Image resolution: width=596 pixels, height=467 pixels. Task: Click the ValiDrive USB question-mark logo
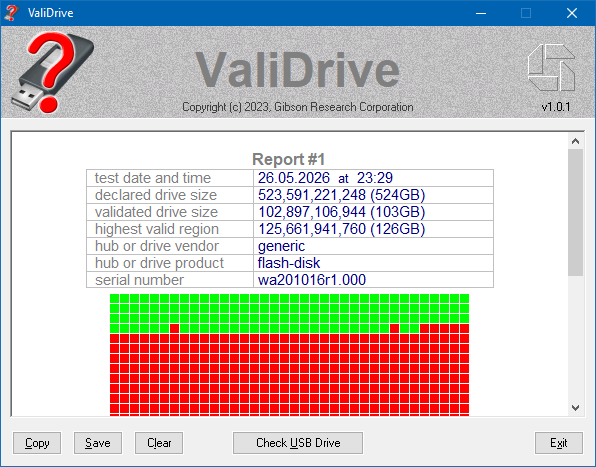click(x=52, y=72)
